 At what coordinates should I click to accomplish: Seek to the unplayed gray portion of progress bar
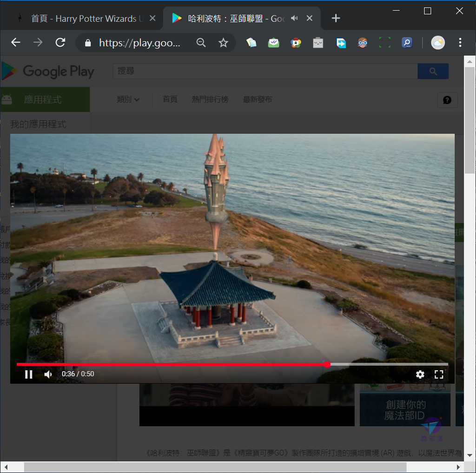pyautogui.click(x=389, y=364)
